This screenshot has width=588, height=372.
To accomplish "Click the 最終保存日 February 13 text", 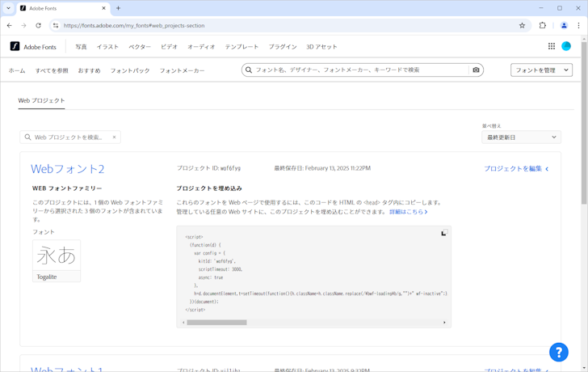I will click(x=322, y=168).
